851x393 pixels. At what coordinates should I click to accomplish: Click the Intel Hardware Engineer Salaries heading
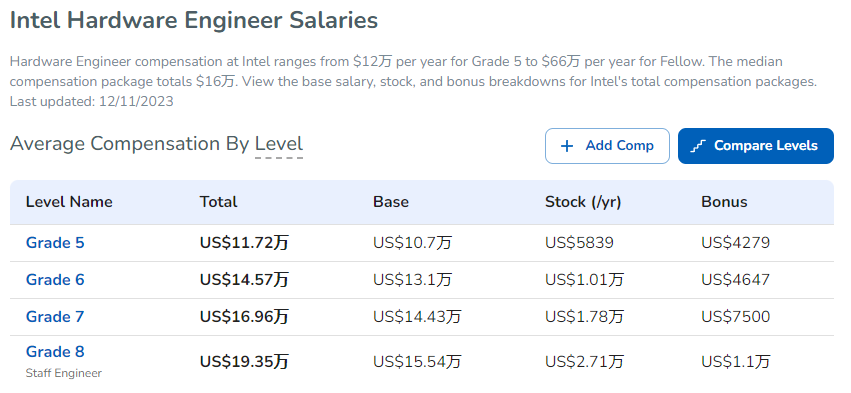(194, 21)
